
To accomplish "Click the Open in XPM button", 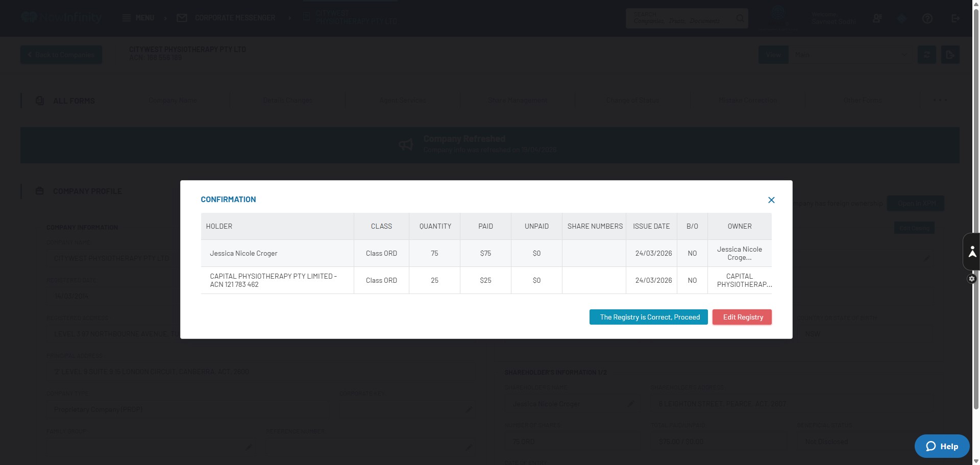I will (x=916, y=203).
